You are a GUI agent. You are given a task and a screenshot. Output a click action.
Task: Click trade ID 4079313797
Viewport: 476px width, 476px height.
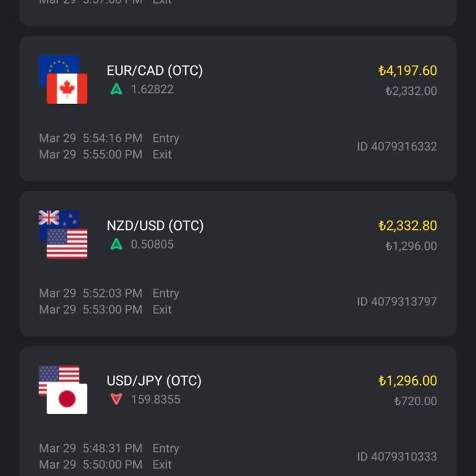coord(397,302)
